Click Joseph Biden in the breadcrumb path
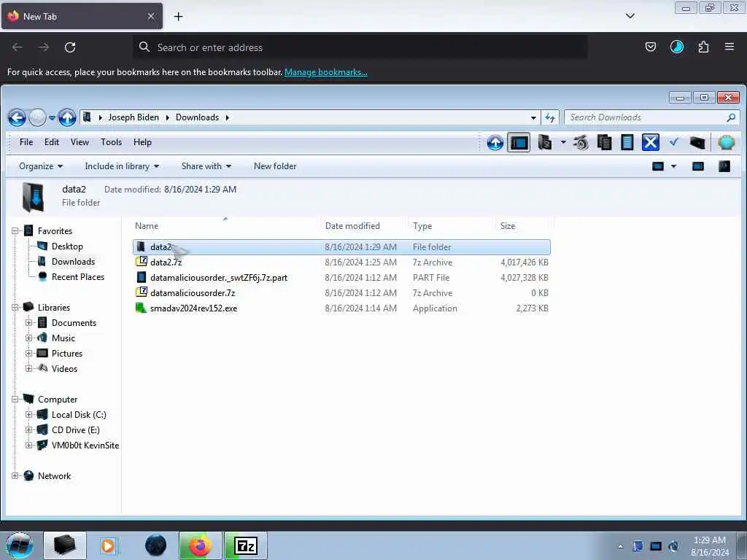The width and height of the screenshot is (747, 560). click(133, 117)
